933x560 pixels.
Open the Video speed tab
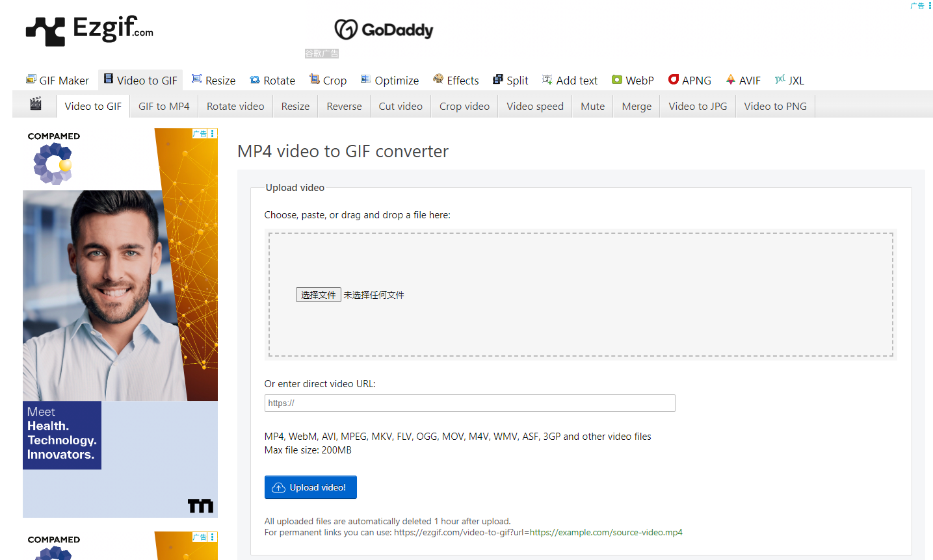(535, 107)
